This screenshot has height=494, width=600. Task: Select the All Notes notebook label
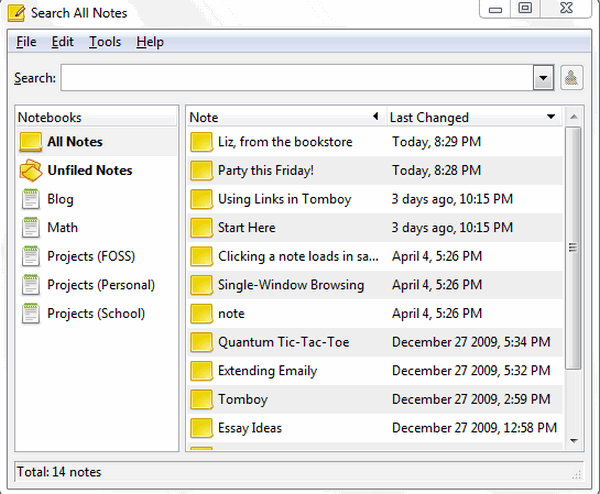coord(75,142)
